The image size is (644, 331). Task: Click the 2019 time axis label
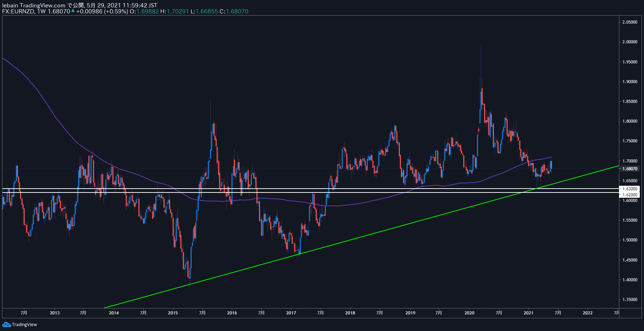[x=410, y=313]
